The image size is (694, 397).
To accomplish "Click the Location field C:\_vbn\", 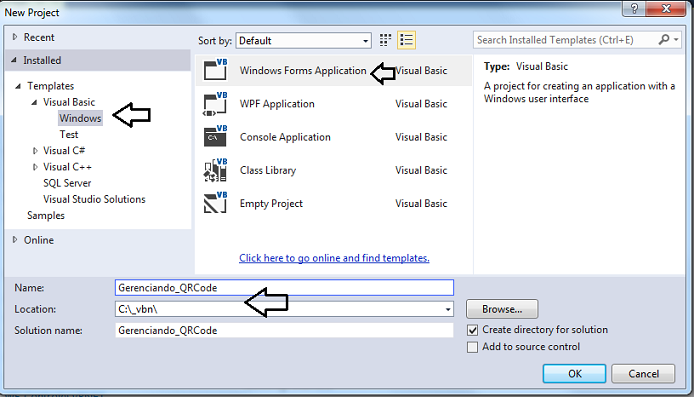I will click(284, 309).
